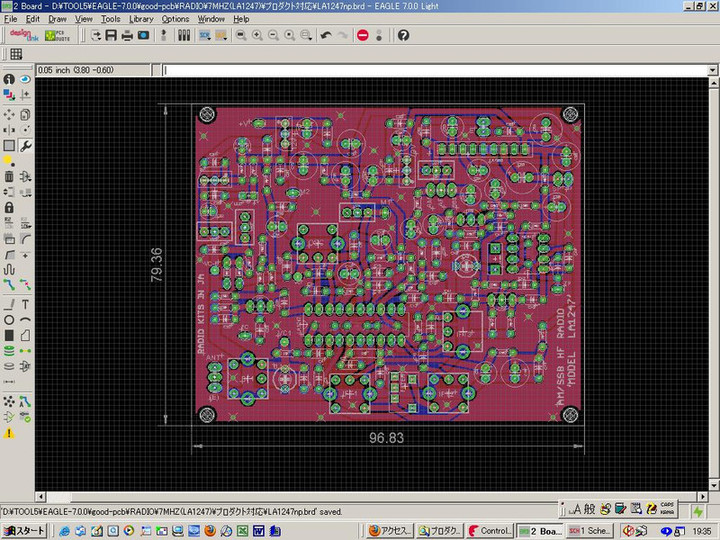
Task: Activate the Lock tool
Action: coord(9,208)
